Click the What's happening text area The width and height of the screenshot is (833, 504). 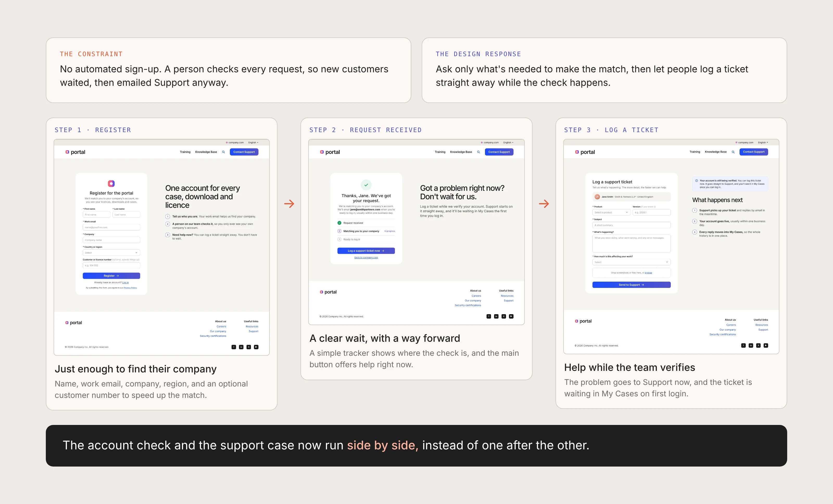tap(632, 244)
